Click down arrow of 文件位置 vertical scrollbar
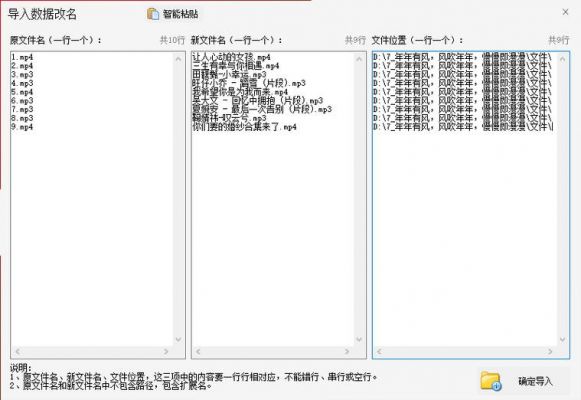Image resolution: width=581 pixels, height=400 pixels. coord(562,340)
